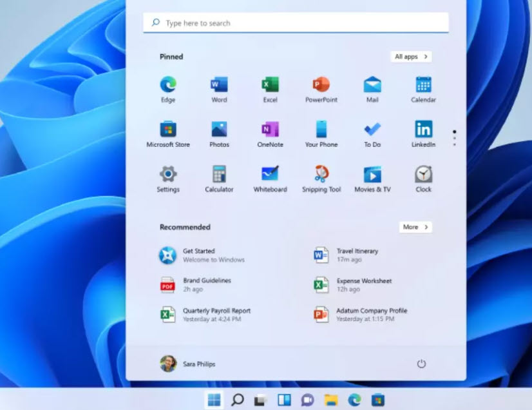Open Adatum Company Profile presentation
Viewport: 532px width, 410px height.
pyautogui.click(x=360, y=315)
